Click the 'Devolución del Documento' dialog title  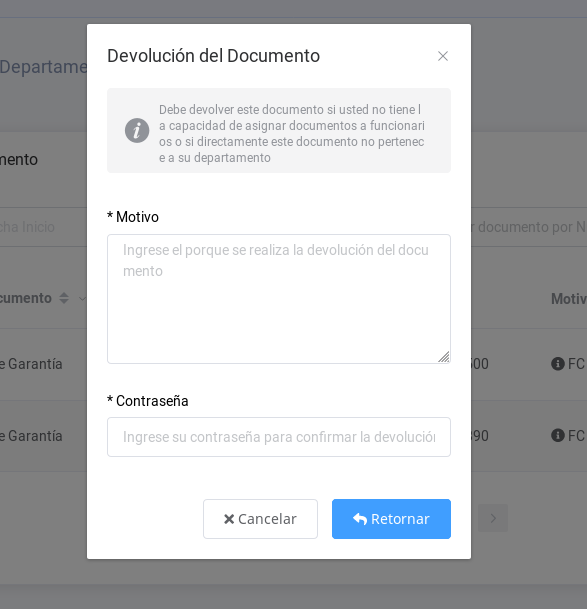(x=213, y=56)
